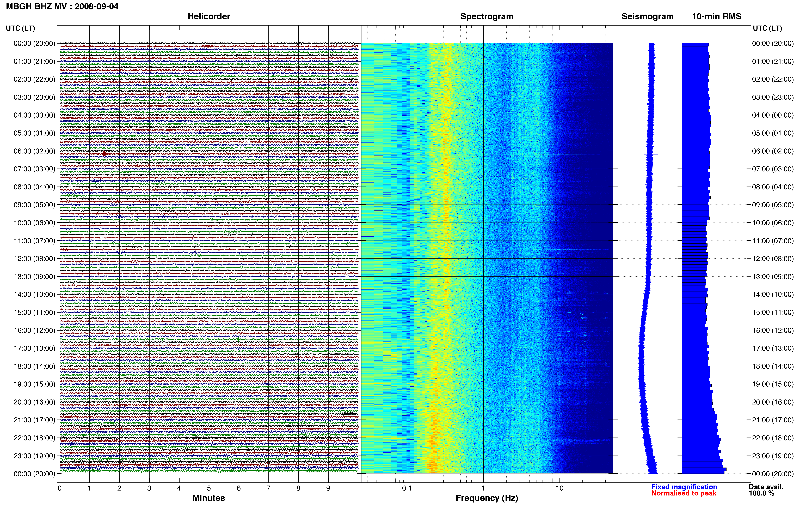Screen dimensions: 812x508
Task: Click the right '19:00 (15:00)' time label
Action: [x=773, y=384]
